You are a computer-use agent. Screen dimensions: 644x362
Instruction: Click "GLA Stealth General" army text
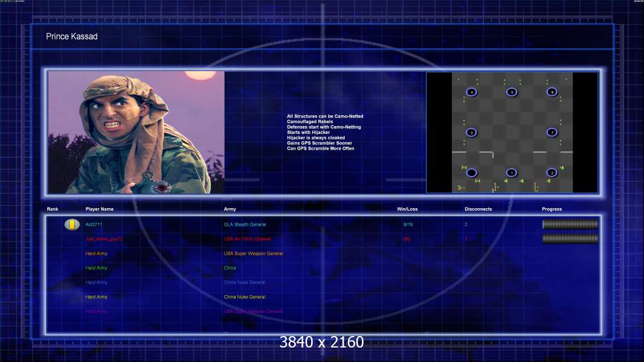pyautogui.click(x=245, y=224)
